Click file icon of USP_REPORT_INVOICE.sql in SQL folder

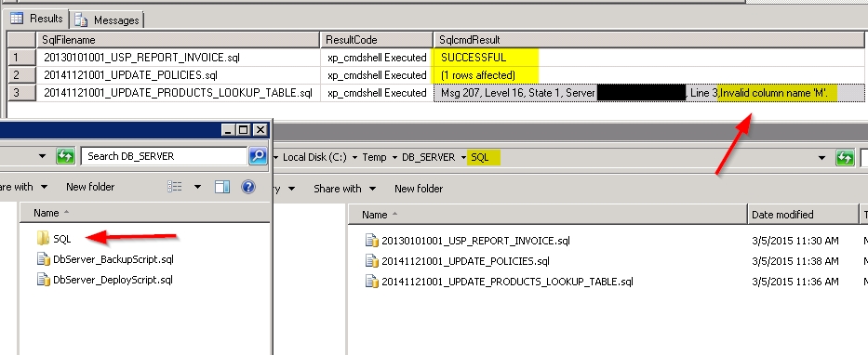pos(371,240)
